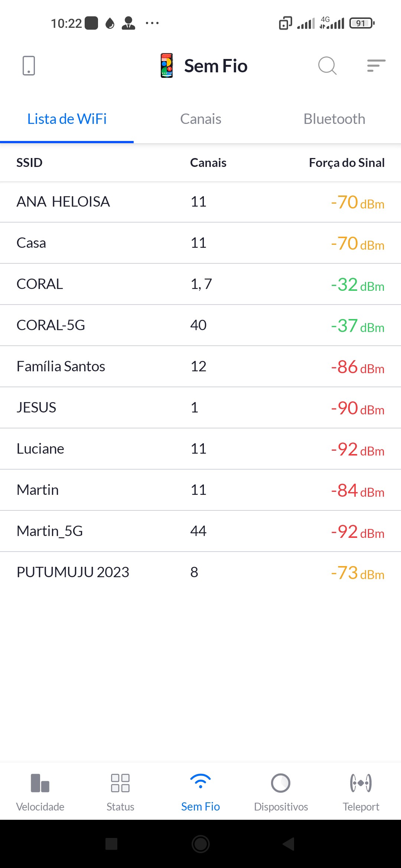The image size is (401, 868).
Task: Open the ANA HELOISA network row
Action: click(200, 202)
